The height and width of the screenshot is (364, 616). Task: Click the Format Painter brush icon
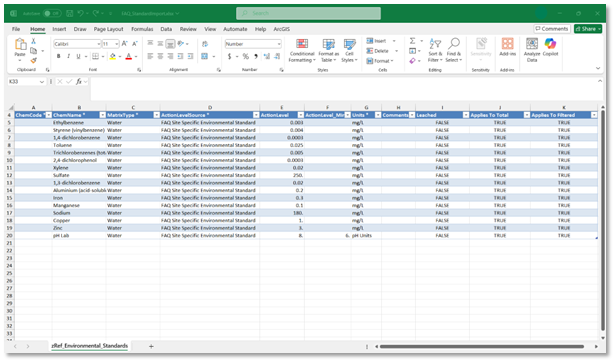33,60
